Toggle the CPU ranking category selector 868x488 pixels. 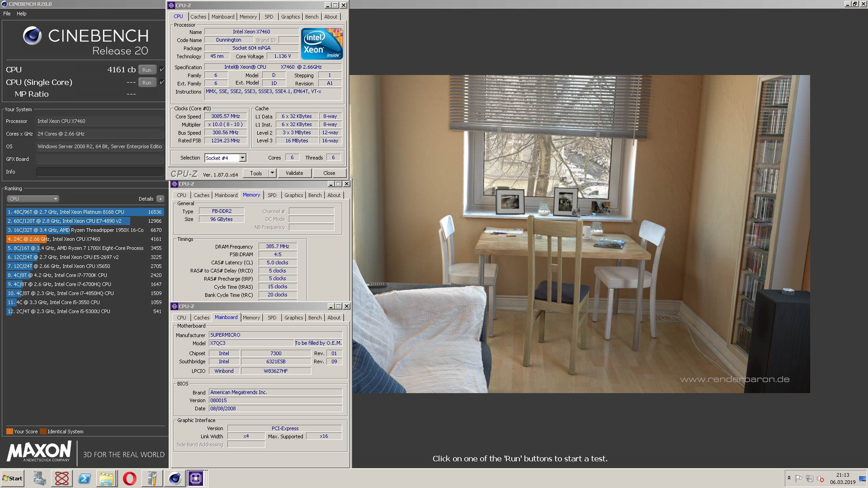[31, 198]
